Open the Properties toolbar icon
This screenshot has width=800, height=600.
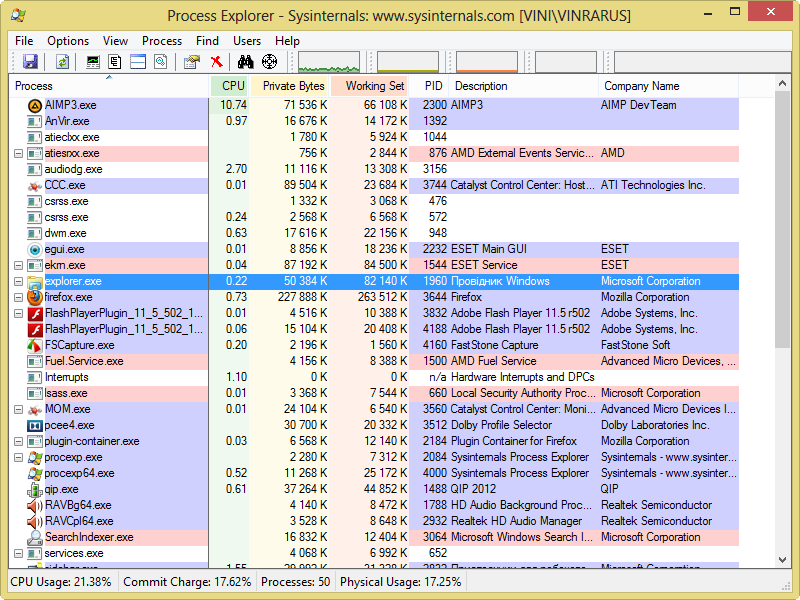192,62
